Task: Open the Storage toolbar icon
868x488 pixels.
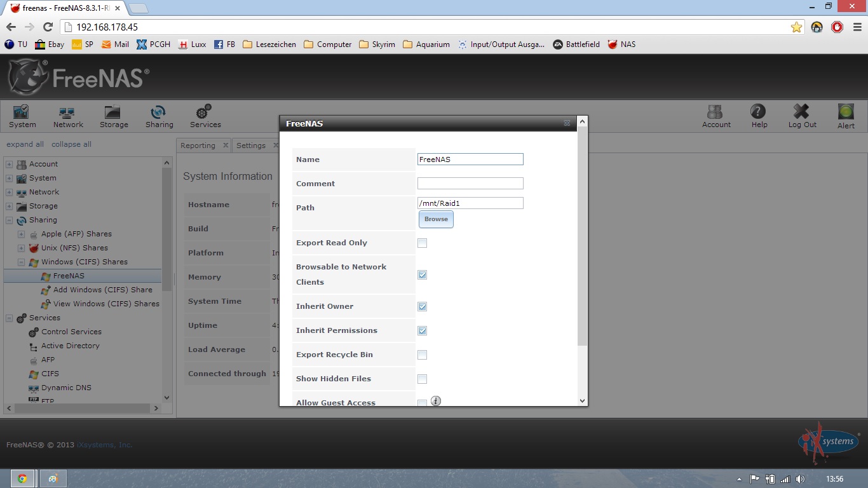Action: click(114, 117)
